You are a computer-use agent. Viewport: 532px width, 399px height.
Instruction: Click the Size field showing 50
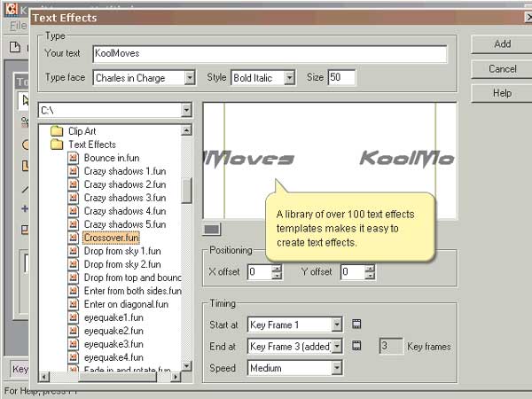click(341, 77)
